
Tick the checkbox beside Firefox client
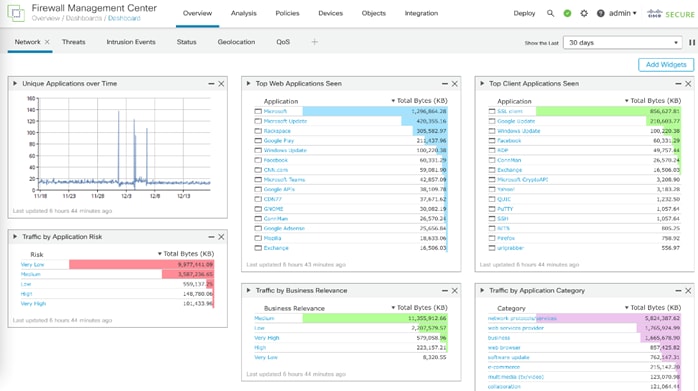[491, 238]
